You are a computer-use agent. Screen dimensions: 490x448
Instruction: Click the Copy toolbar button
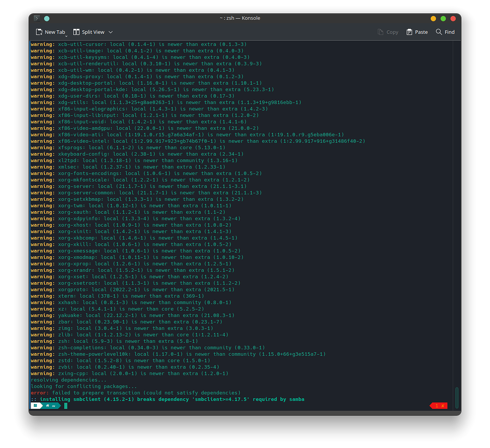388,32
